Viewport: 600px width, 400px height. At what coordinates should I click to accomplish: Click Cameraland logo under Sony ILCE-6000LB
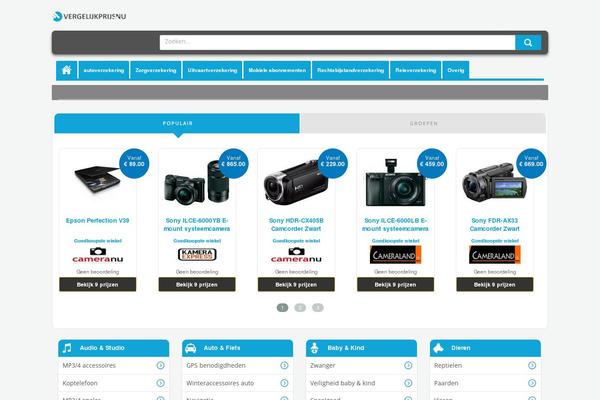pos(395,255)
